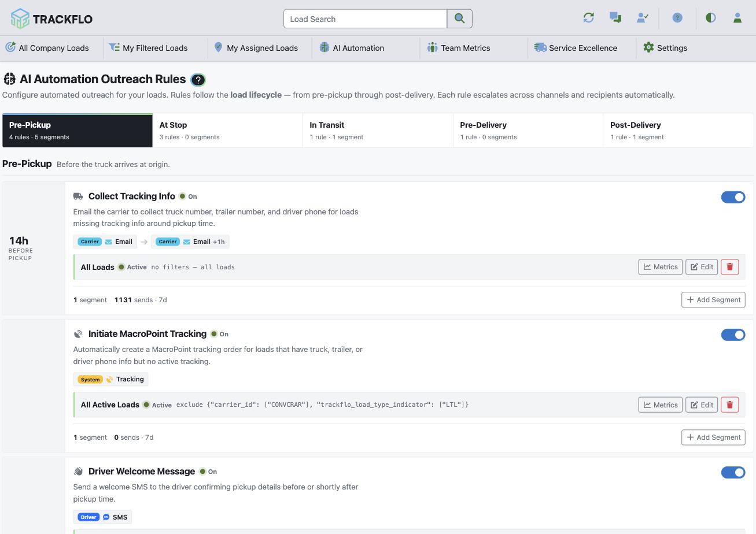Image resolution: width=756 pixels, height=534 pixels.
Task: Switch to the At Stop tab
Action: tap(227, 131)
